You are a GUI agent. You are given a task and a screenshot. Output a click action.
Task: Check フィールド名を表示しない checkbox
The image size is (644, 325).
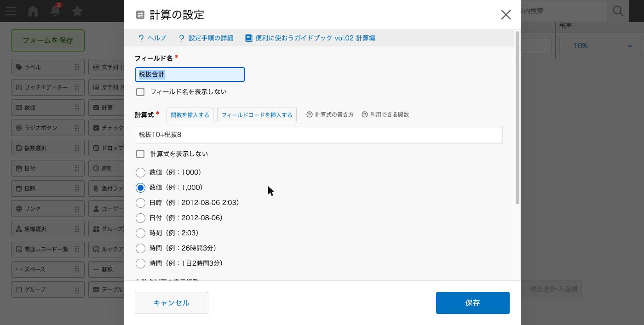[140, 92]
